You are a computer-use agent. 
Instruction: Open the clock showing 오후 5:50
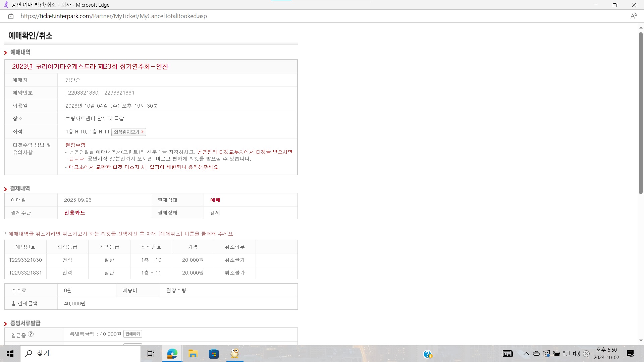pyautogui.click(x=606, y=354)
